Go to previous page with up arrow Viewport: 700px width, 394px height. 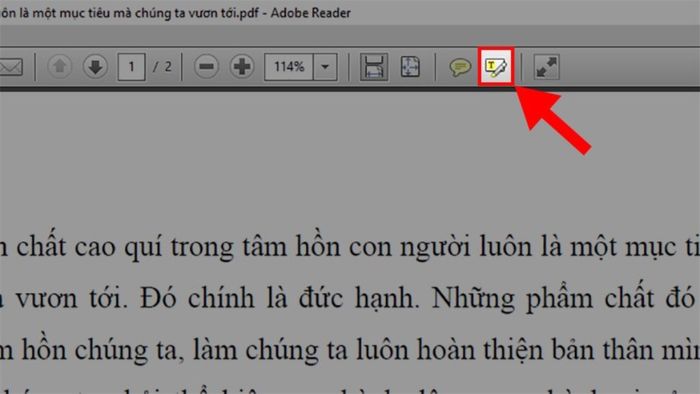(59, 67)
